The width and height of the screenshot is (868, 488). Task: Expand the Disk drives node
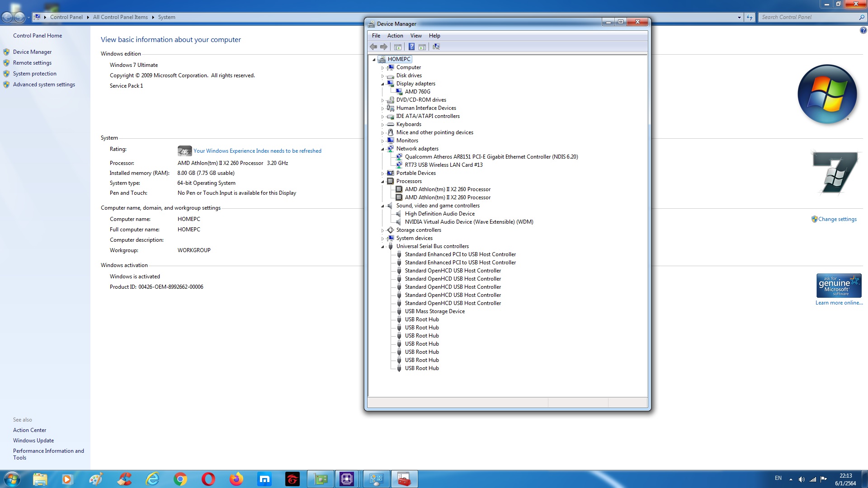tap(382, 76)
